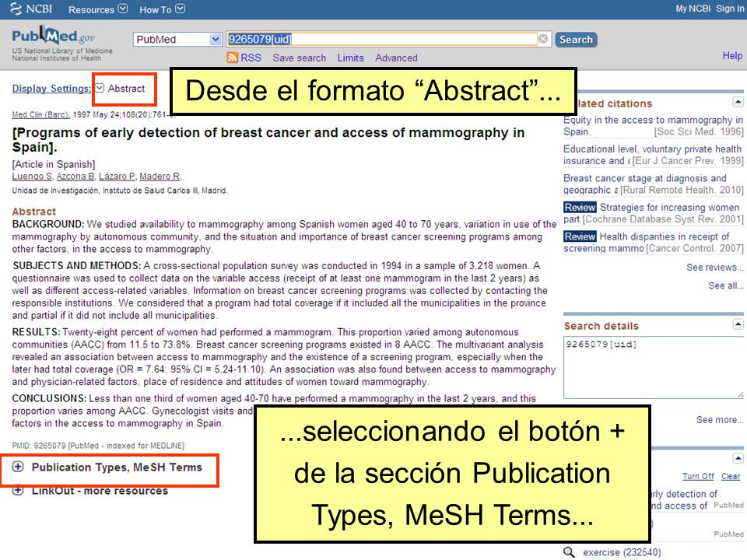Expand LinkOut - more resources plus icon
Image resolution: width=747 pixels, height=560 pixels.
coord(18,490)
